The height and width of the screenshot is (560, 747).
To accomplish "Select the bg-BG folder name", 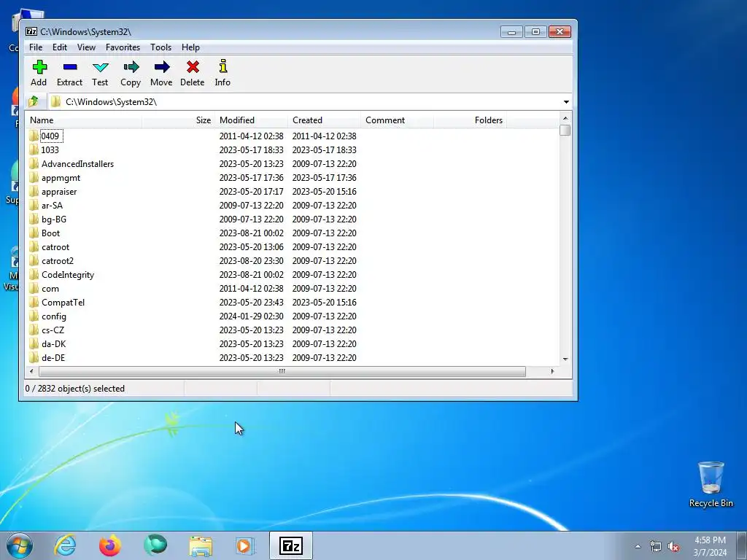I will 54,219.
